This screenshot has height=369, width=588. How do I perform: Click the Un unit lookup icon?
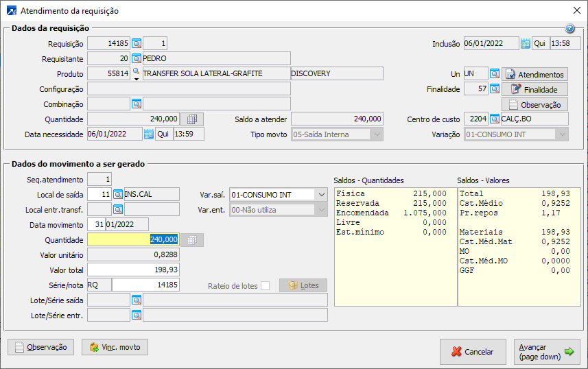click(x=494, y=73)
